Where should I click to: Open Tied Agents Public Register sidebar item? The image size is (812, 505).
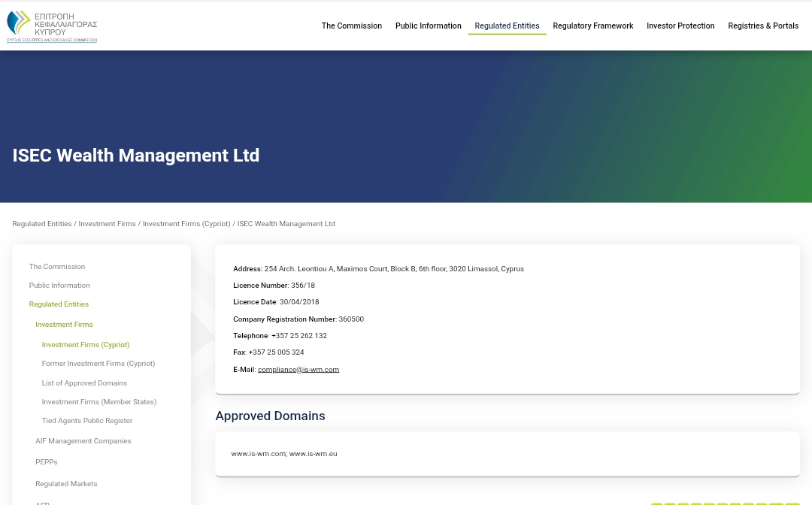point(87,421)
